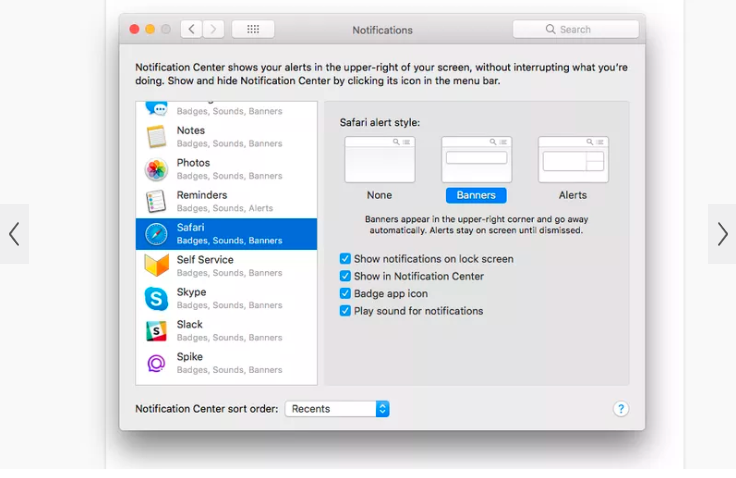Click the Messages icon at list top
The image size is (736, 478).
pyautogui.click(x=156, y=108)
